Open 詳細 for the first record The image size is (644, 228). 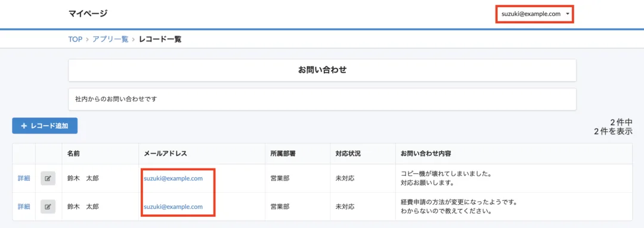(x=24, y=179)
